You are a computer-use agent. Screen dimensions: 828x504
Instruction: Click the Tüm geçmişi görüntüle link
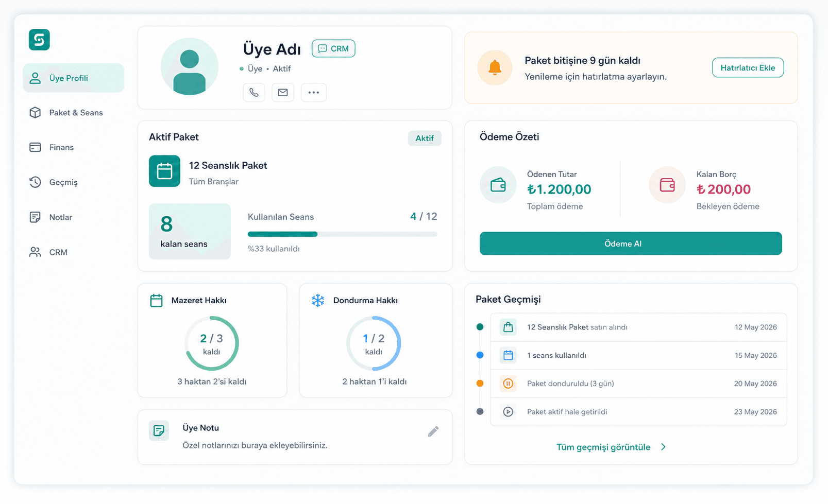coord(603,447)
